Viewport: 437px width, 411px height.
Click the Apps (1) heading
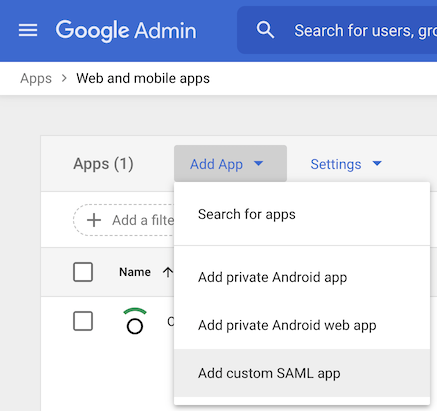tap(103, 164)
